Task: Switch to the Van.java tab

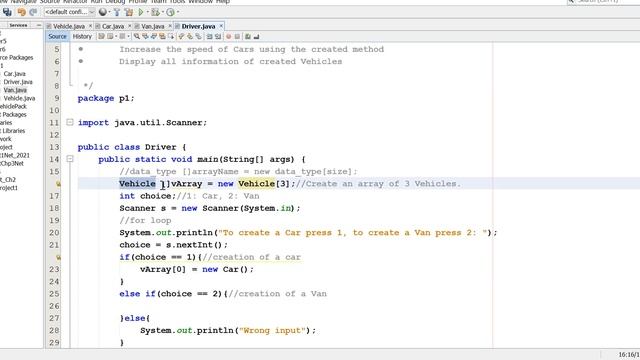Action: click(x=152, y=26)
